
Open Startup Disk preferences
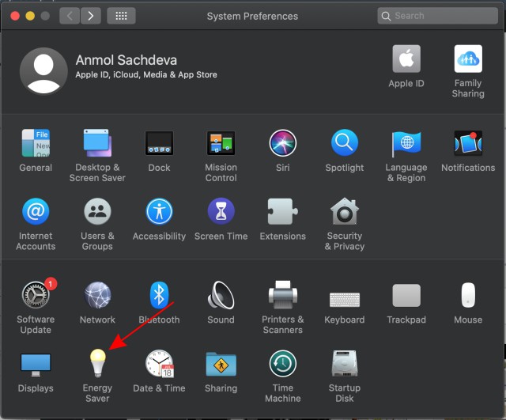coord(345,363)
